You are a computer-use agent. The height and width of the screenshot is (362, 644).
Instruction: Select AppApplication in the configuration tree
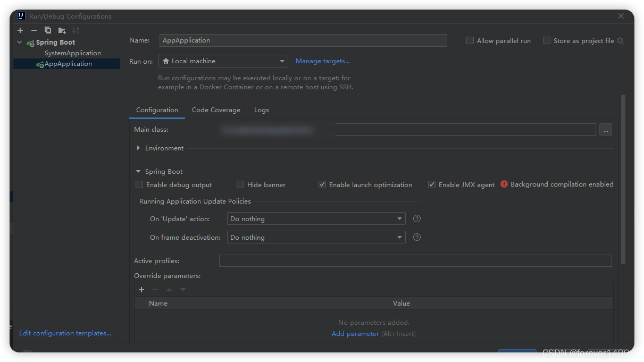tap(68, 64)
